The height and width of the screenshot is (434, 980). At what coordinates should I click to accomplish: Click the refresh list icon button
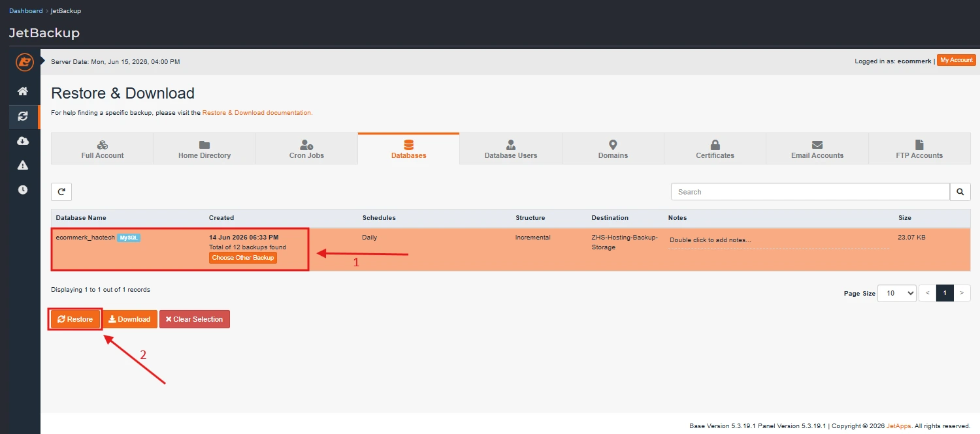coord(61,192)
